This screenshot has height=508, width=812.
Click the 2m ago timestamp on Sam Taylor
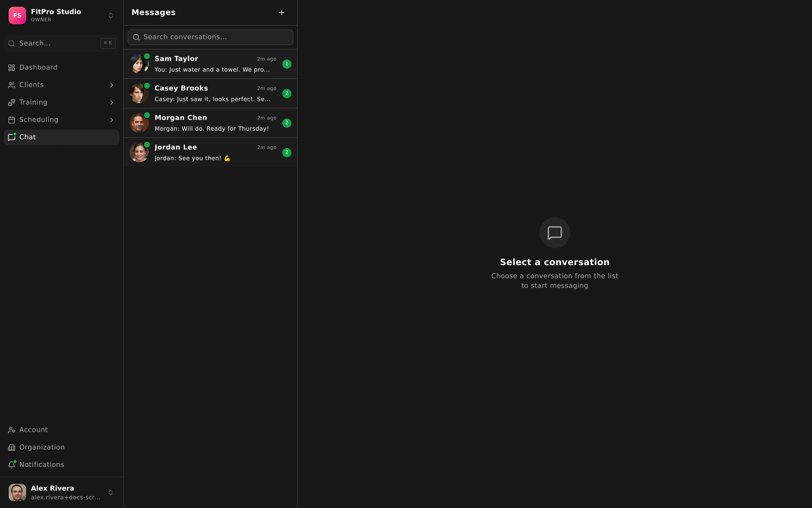coord(267,59)
